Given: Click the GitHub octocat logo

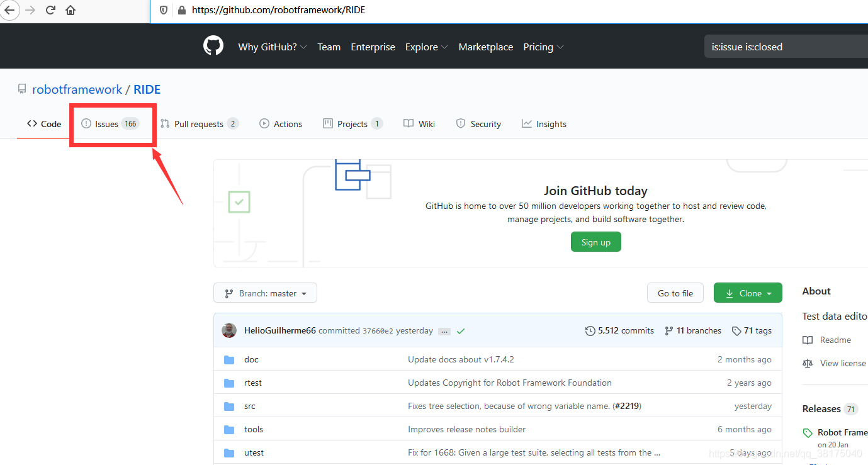Looking at the screenshot, I should (213, 46).
